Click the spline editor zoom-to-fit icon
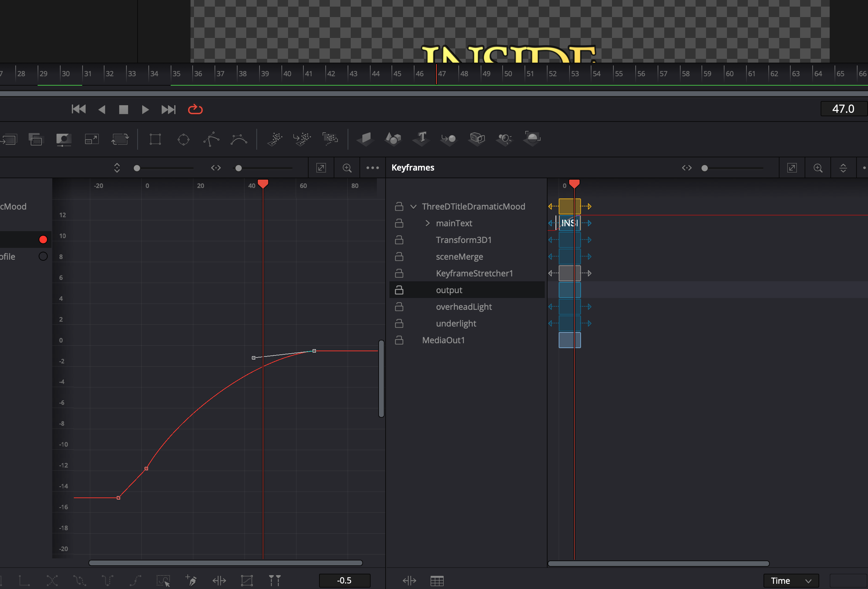868x589 pixels. (x=321, y=168)
